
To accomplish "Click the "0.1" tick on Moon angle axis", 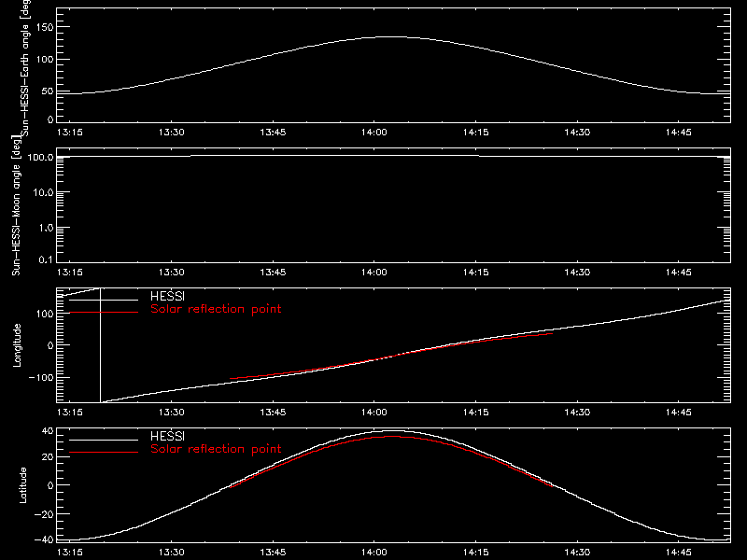I will [x=46, y=259].
